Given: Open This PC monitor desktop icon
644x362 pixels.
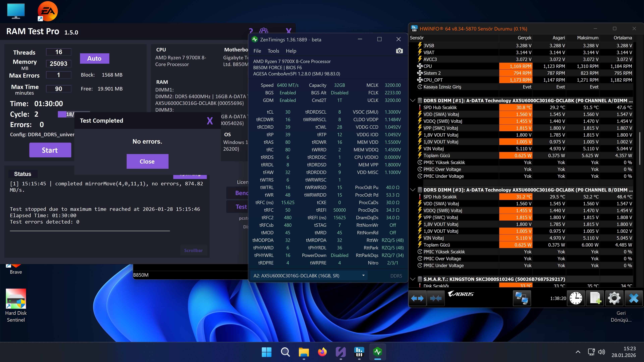Looking at the screenshot, I should pyautogui.click(x=16, y=12).
